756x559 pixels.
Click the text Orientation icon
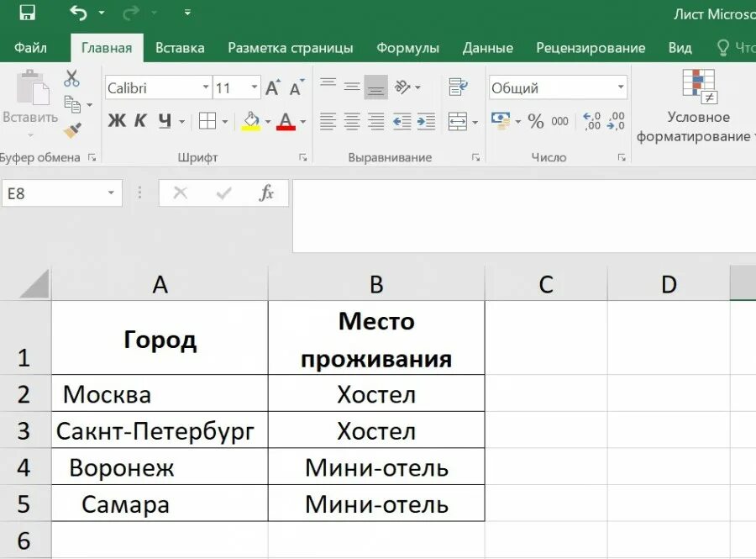click(402, 87)
